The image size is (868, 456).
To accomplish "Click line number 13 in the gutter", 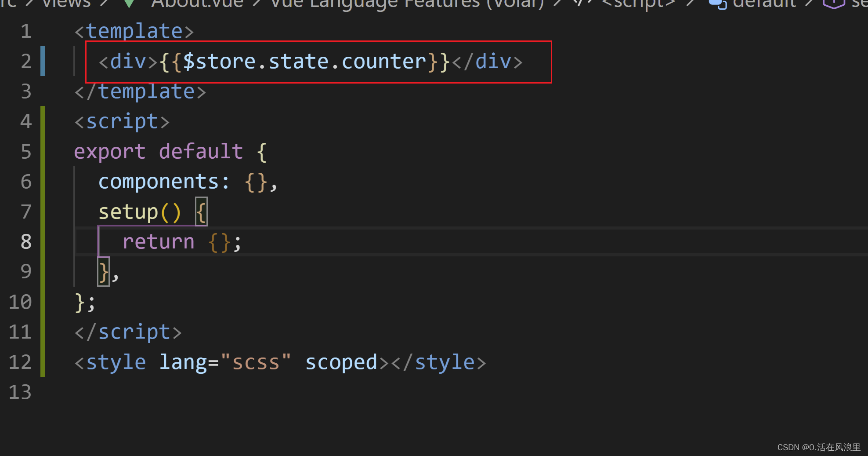I will [20, 392].
